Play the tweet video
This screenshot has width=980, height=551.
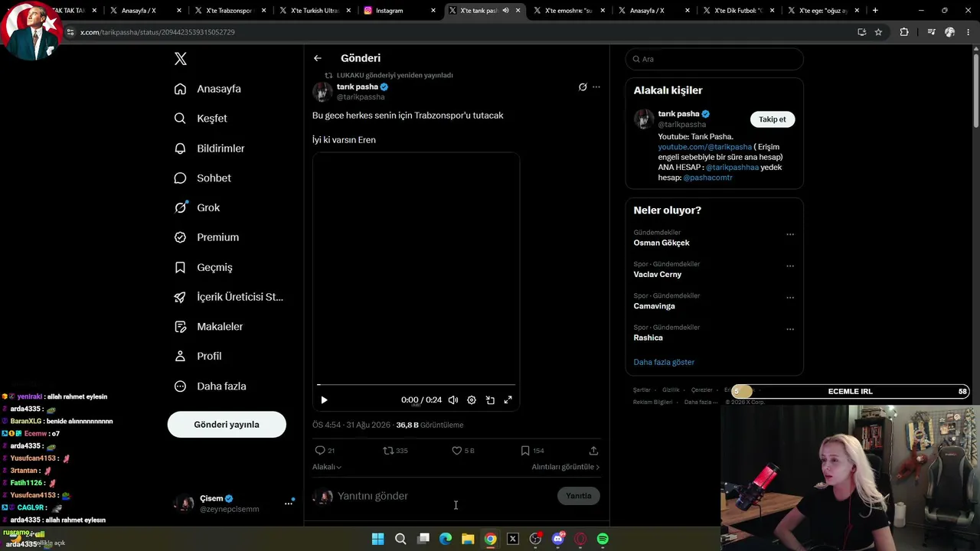click(324, 400)
